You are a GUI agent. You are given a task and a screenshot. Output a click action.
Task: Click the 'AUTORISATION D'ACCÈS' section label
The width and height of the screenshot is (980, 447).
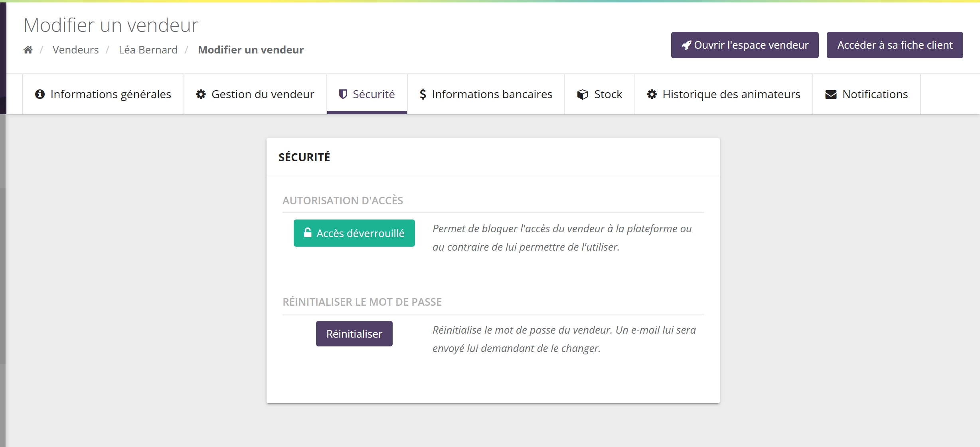[x=343, y=200]
